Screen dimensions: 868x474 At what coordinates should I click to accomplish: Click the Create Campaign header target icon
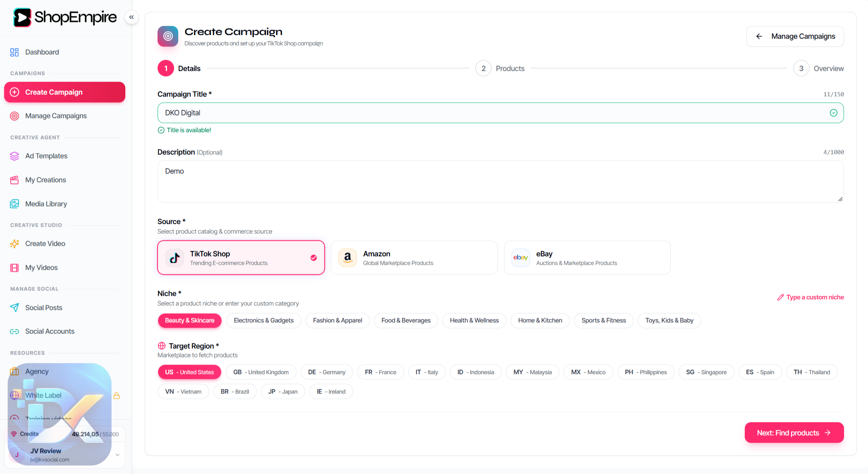[168, 36]
